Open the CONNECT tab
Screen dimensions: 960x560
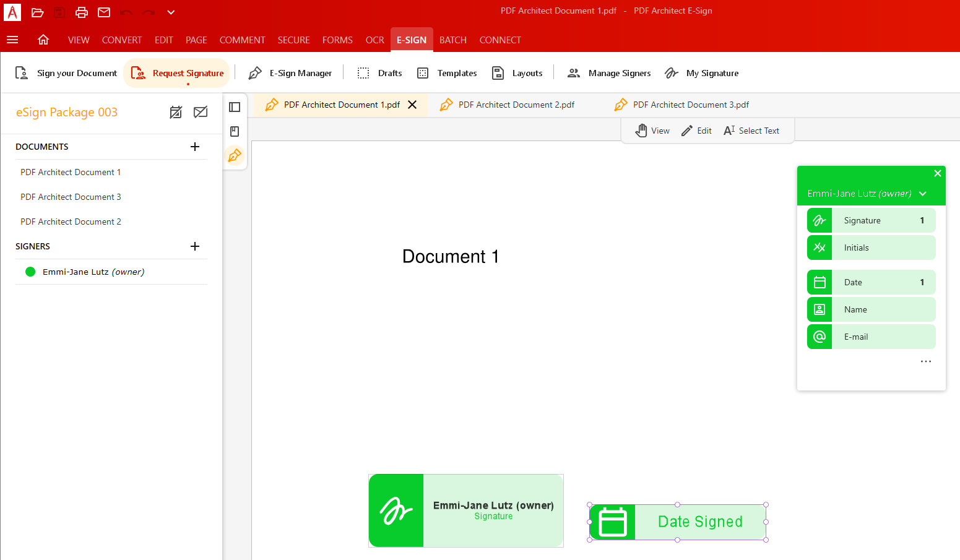click(x=500, y=40)
